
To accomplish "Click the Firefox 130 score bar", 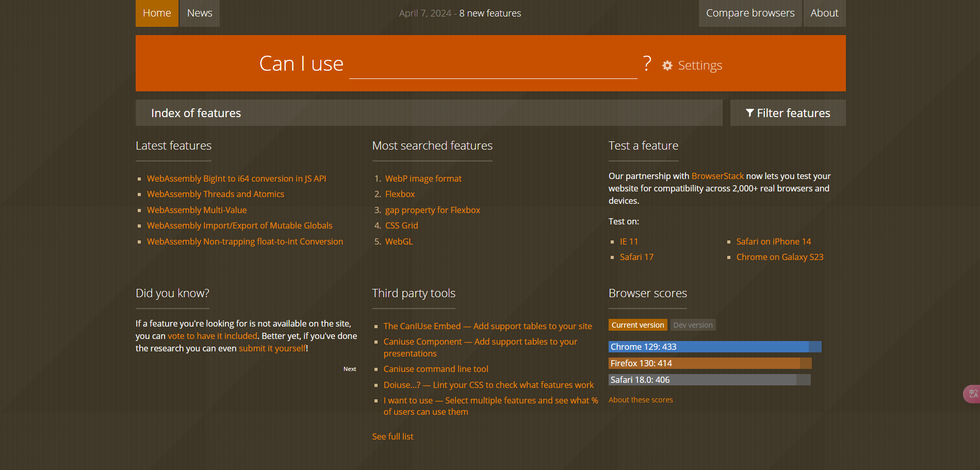I will [710, 363].
